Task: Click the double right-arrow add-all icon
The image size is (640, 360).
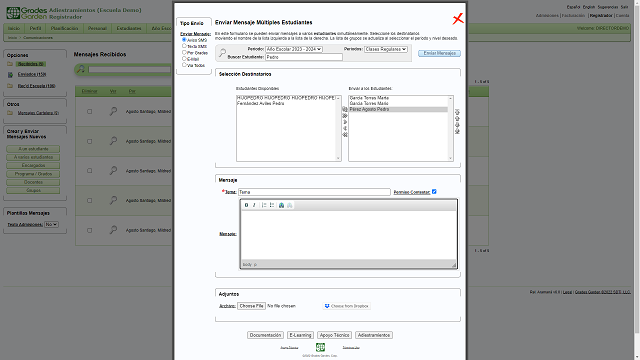Action: [x=345, y=116]
